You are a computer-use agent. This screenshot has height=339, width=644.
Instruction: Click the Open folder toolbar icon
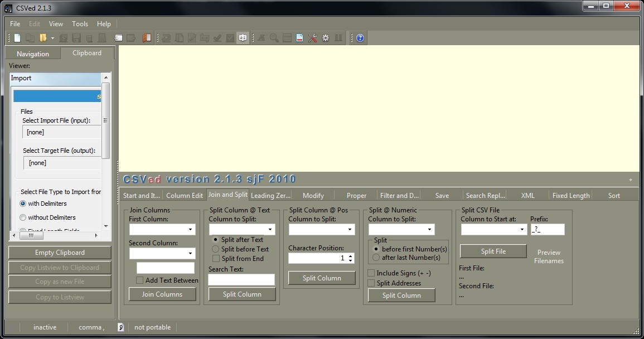43,38
